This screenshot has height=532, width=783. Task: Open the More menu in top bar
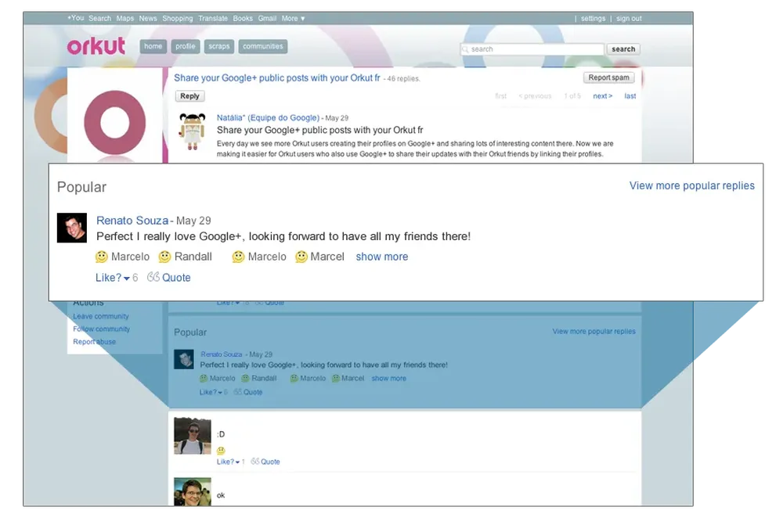(x=294, y=18)
